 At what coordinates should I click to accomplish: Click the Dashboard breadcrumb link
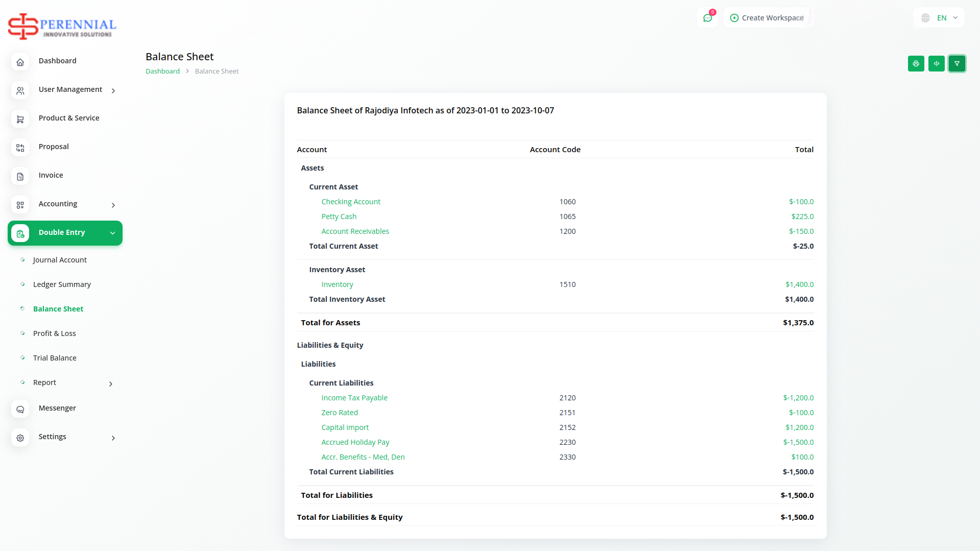[x=162, y=71]
